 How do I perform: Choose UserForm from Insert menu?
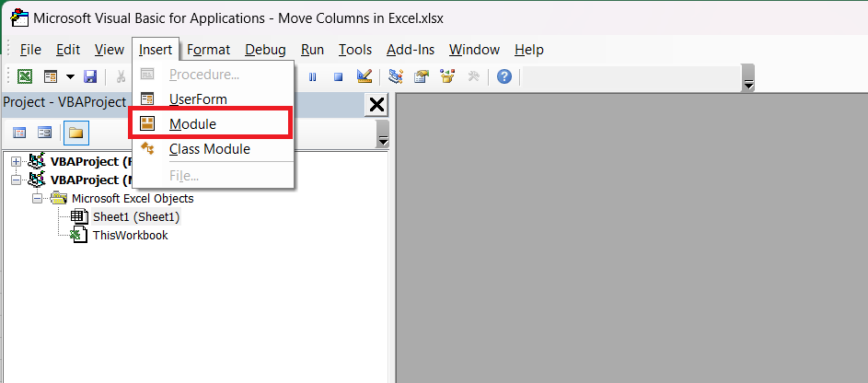pos(214,99)
